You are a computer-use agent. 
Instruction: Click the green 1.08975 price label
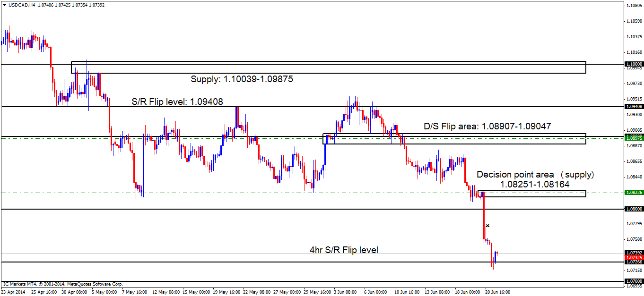click(x=634, y=138)
